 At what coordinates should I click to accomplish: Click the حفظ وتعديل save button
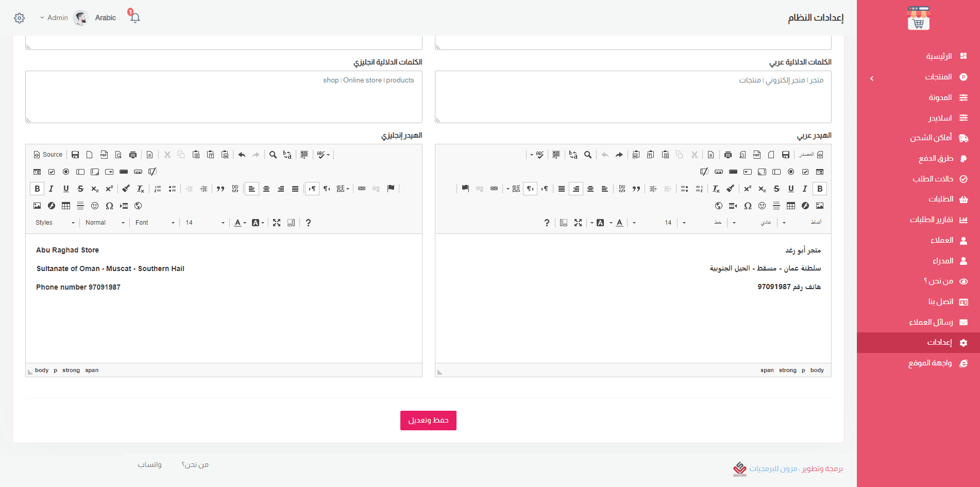click(x=428, y=421)
